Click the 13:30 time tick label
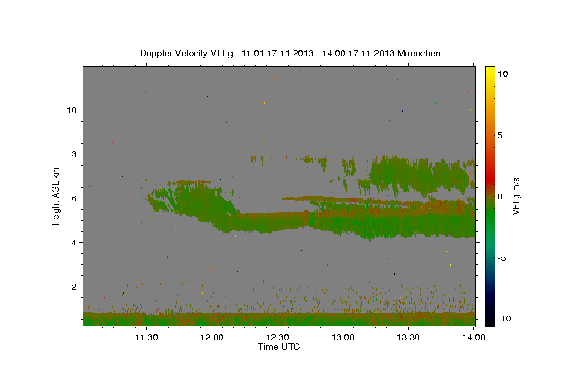 (408, 337)
